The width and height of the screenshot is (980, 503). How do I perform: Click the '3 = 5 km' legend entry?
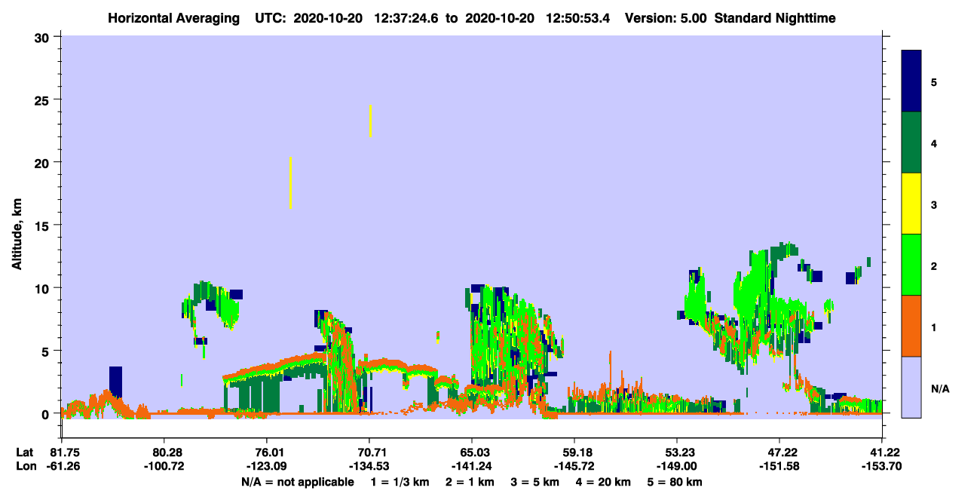click(535, 482)
